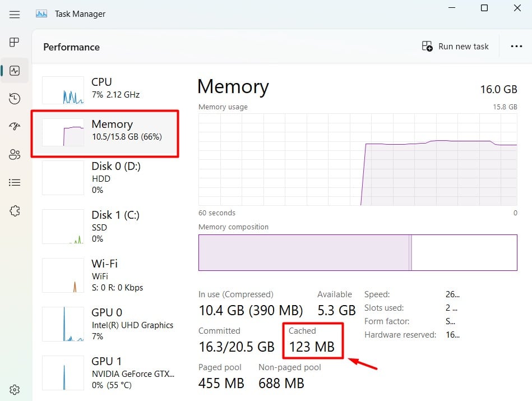Screen dimensions: 532x401
Task: Click the Form factor label
Action: click(x=387, y=321)
